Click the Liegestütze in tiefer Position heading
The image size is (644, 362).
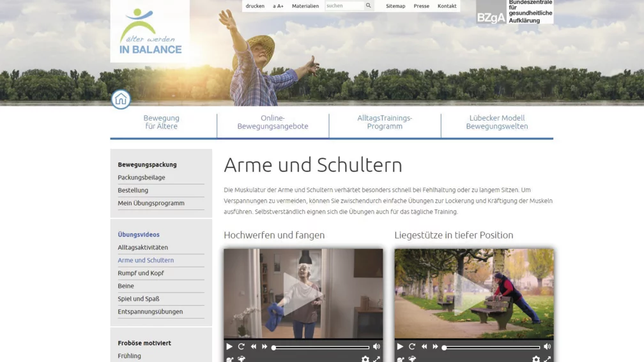pos(454,235)
